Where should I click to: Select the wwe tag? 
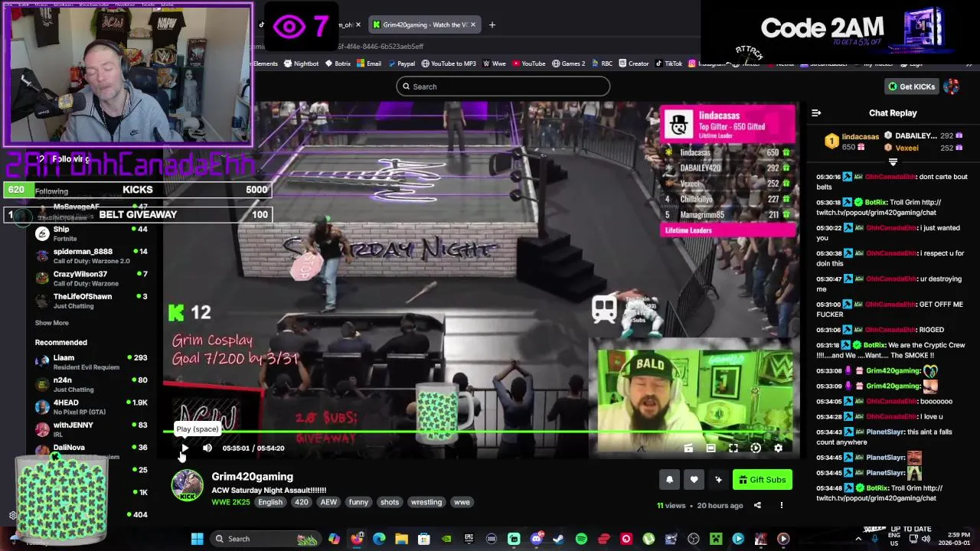(x=462, y=502)
